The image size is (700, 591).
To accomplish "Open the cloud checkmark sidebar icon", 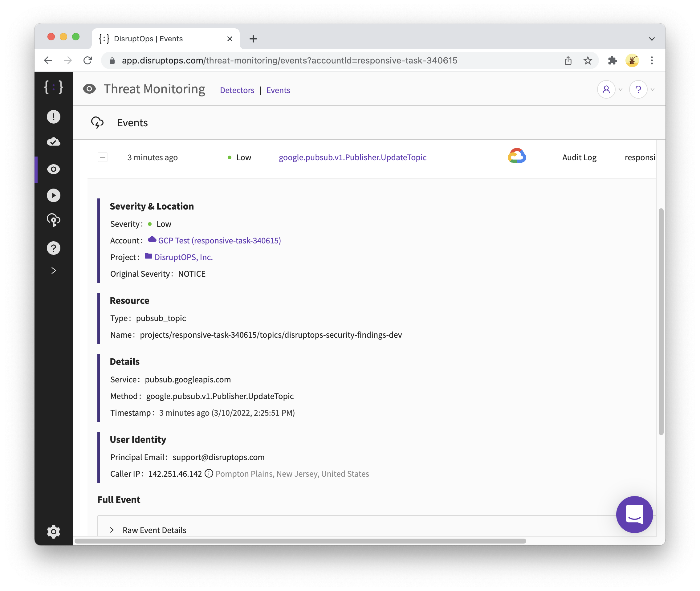I will click(x=54, y=142).
